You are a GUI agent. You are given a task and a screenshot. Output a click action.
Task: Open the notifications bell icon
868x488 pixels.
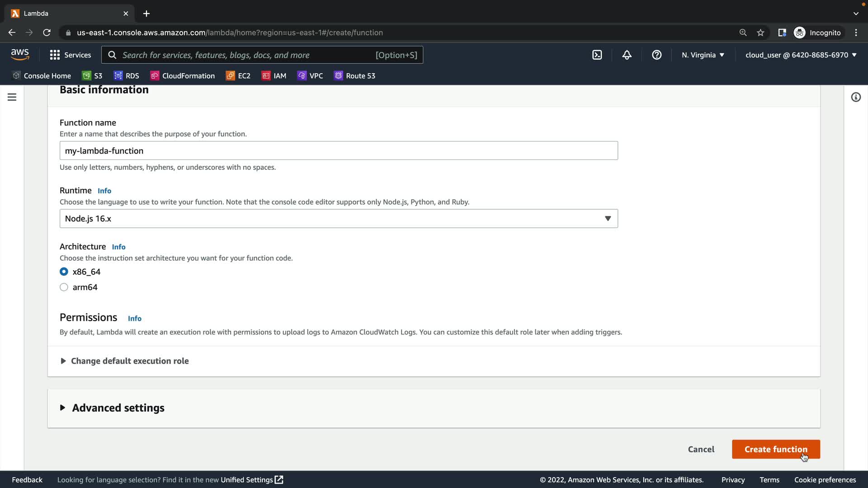pyautogui.click(x=627, y=55)
